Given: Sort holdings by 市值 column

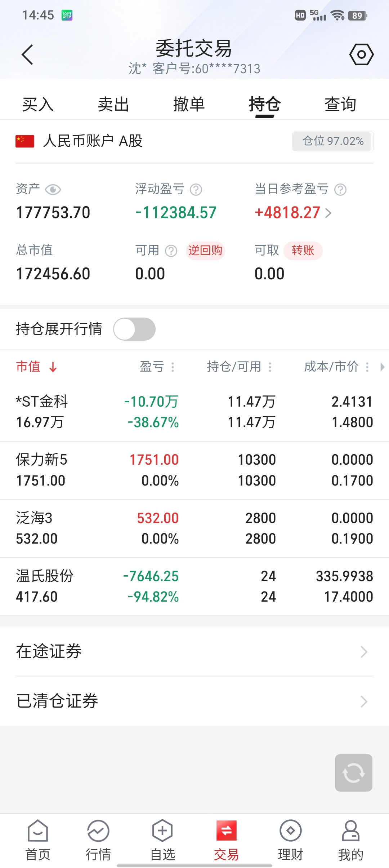Looking at the screenshot, I should pos(36,367).
